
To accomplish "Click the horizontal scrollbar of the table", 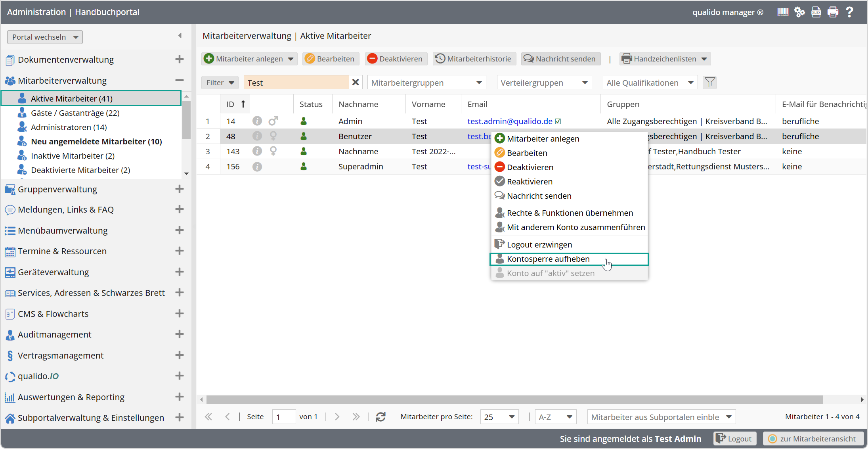I will [514, 399].
